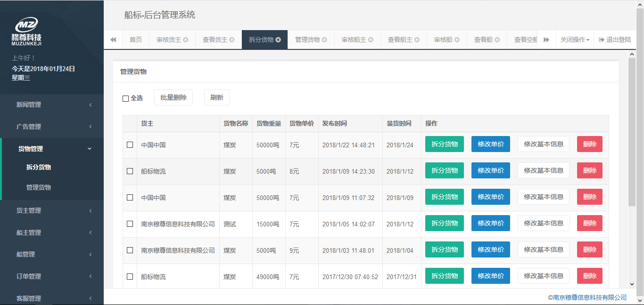The height and width of the screenshot is (305, 644).
Task: Open 管理货物 in sidebar submenu
Action: pos(39,187)
